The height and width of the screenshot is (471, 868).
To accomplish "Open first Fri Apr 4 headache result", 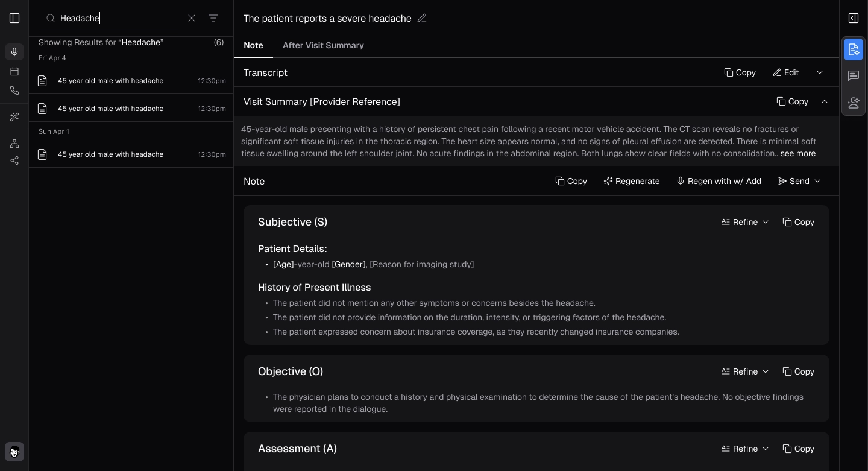I will [x=131, y=80].
